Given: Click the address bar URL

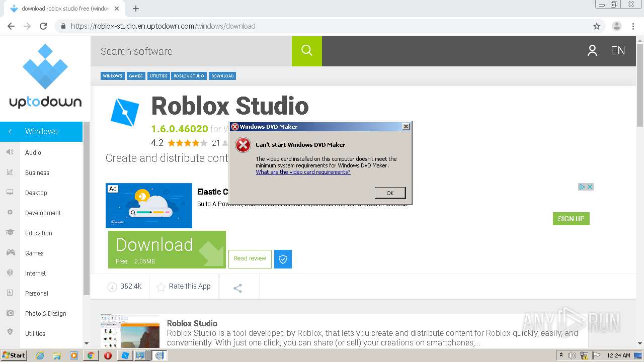Looking at the screenshot, I should (163, 26).
